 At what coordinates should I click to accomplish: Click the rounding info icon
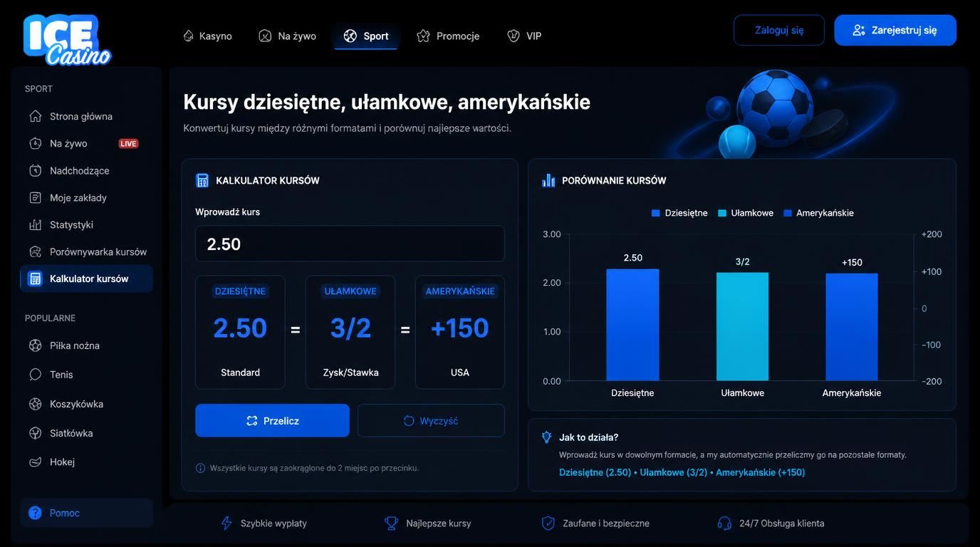(200, 468)
